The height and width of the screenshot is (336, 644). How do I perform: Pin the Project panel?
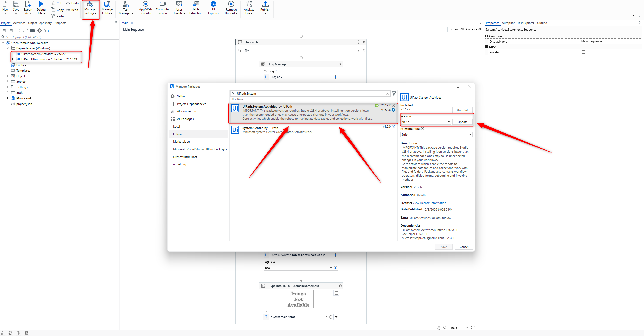[116, 23]
